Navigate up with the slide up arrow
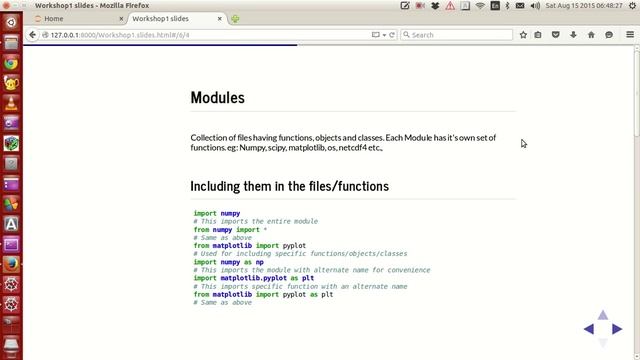This screenshot has width=640, height=360. click(603, 315)
